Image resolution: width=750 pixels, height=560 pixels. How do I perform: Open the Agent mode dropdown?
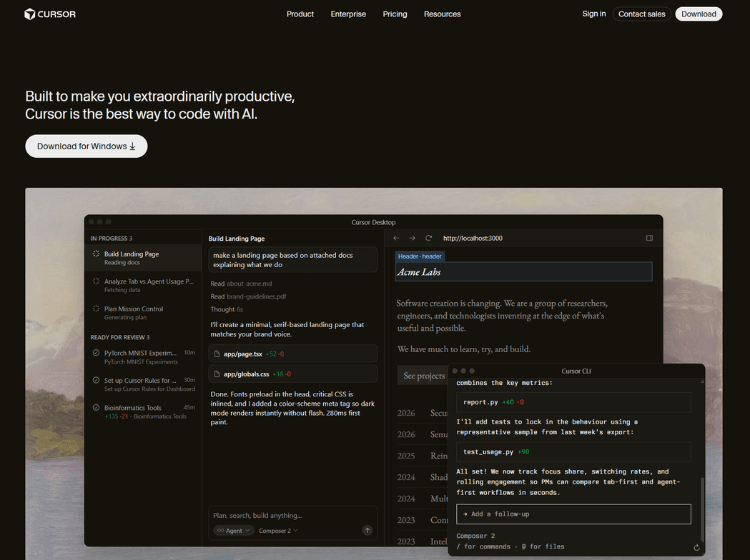tap(233, 530)
